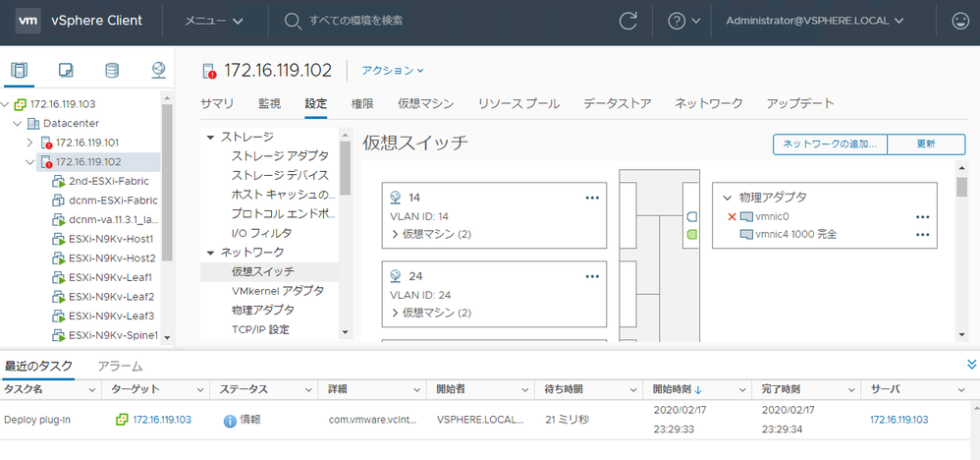The width and height of the screenshot is (980, 460).
Task: Select the dcnm-ESXi-Fabric virtual machine
Action: [113, 201]
